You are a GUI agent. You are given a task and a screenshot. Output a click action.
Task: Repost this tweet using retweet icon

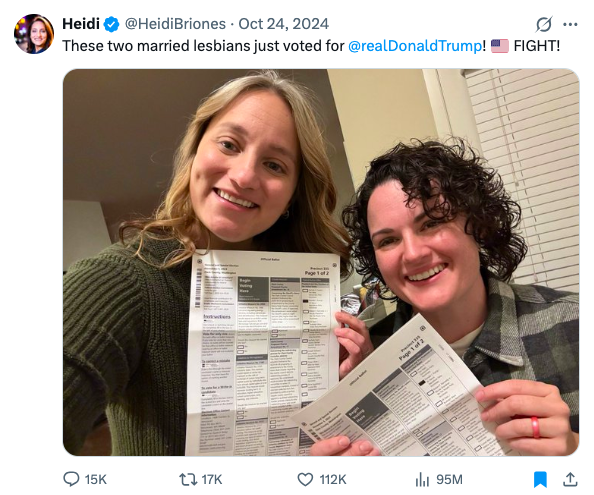188,479
